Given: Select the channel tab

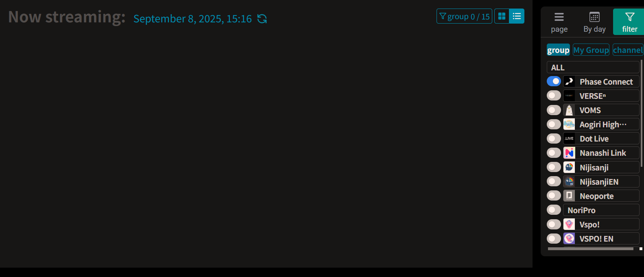Looking at the screenshot, I should (x=628, y=50).
